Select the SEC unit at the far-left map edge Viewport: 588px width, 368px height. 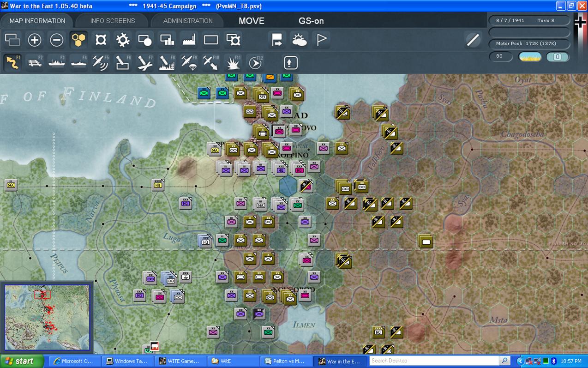(11, 185)
